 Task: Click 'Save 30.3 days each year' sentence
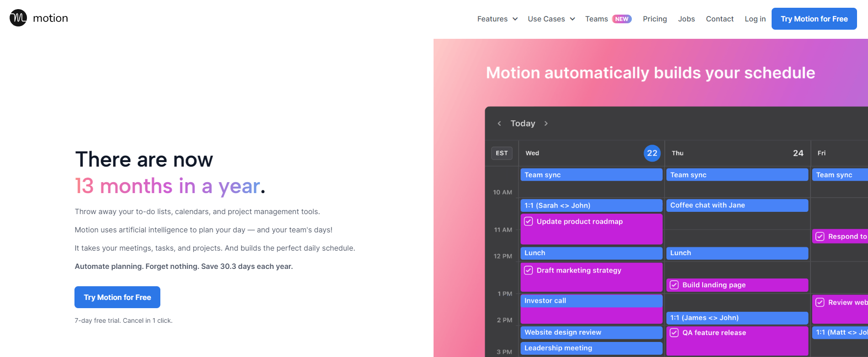(247, 266)
